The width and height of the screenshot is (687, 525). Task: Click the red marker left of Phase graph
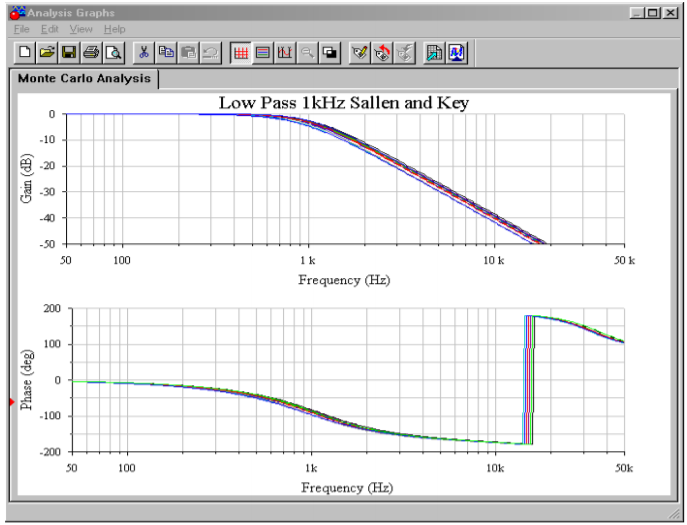12,402
